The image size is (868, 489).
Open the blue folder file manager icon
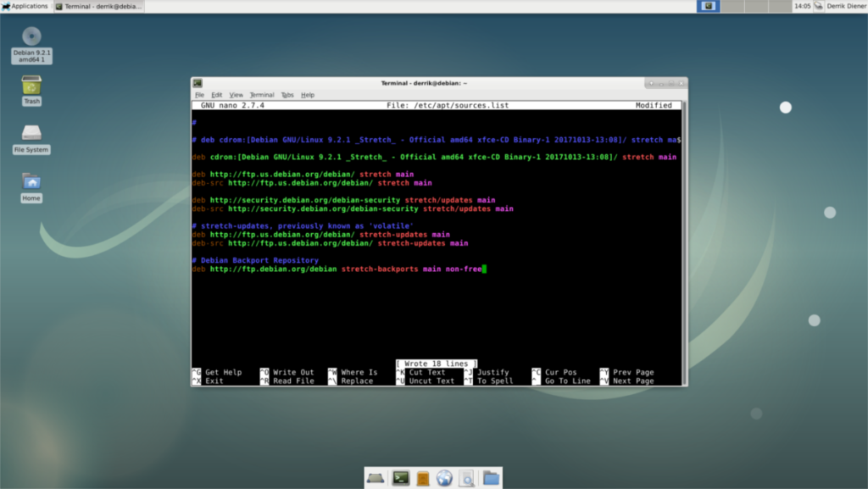(490, 478)
